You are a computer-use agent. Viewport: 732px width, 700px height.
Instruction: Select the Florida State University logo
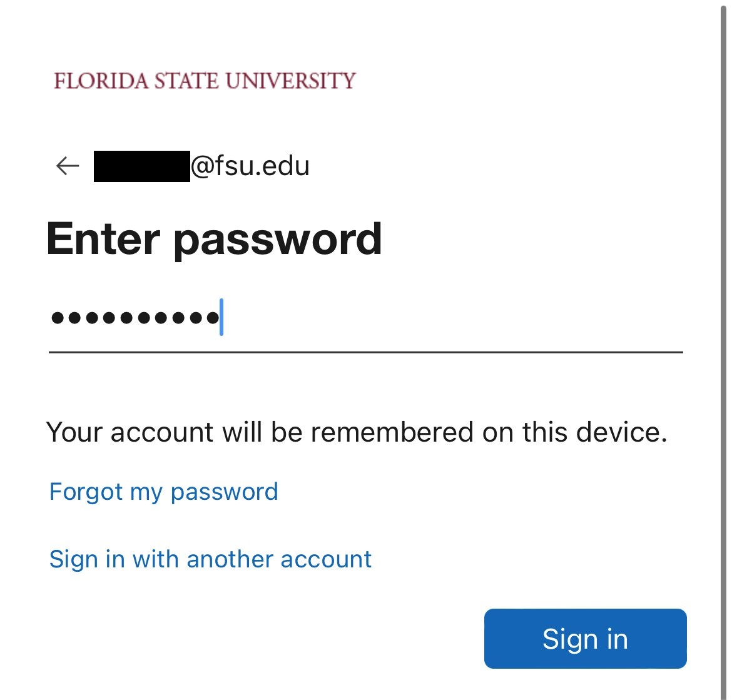pos(204,80)
